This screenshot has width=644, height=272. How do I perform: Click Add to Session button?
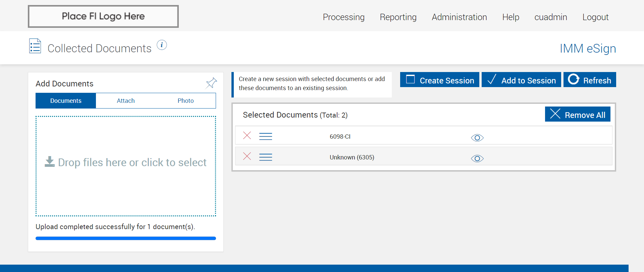pyautogui.click(x=521, y=80)
